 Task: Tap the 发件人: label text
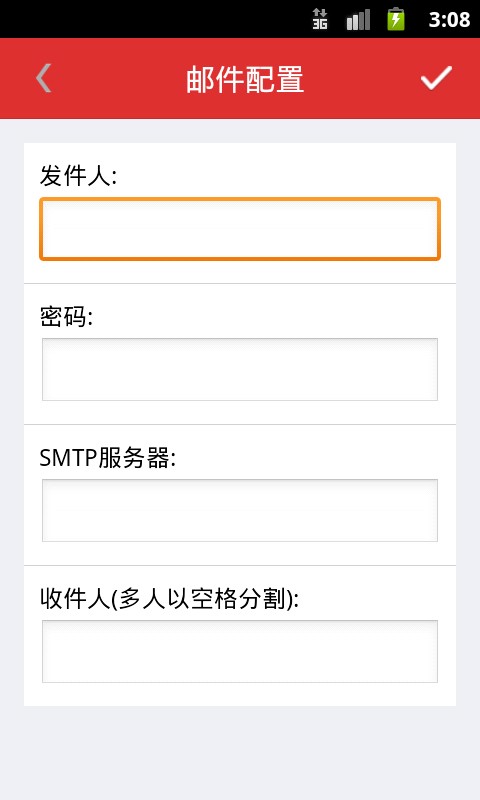coord(79,176)
